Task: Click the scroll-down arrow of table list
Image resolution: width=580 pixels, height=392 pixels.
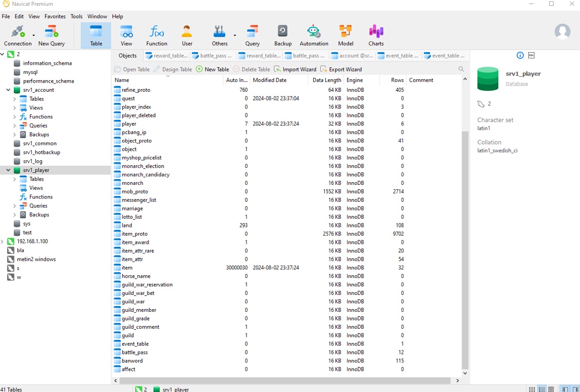Action: (x=465, y=373)
